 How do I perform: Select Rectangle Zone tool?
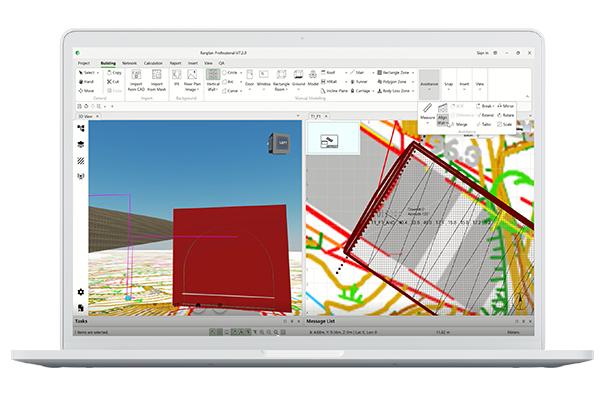393,72
